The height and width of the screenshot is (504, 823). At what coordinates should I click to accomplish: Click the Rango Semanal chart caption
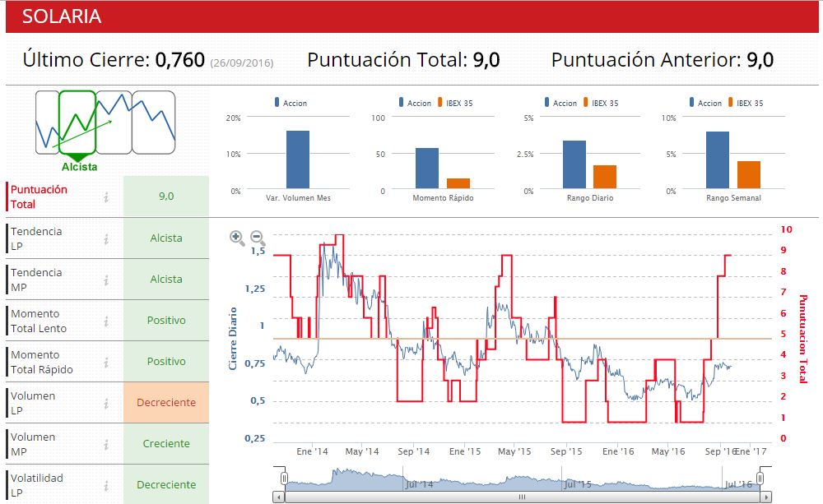pos(733,197)
